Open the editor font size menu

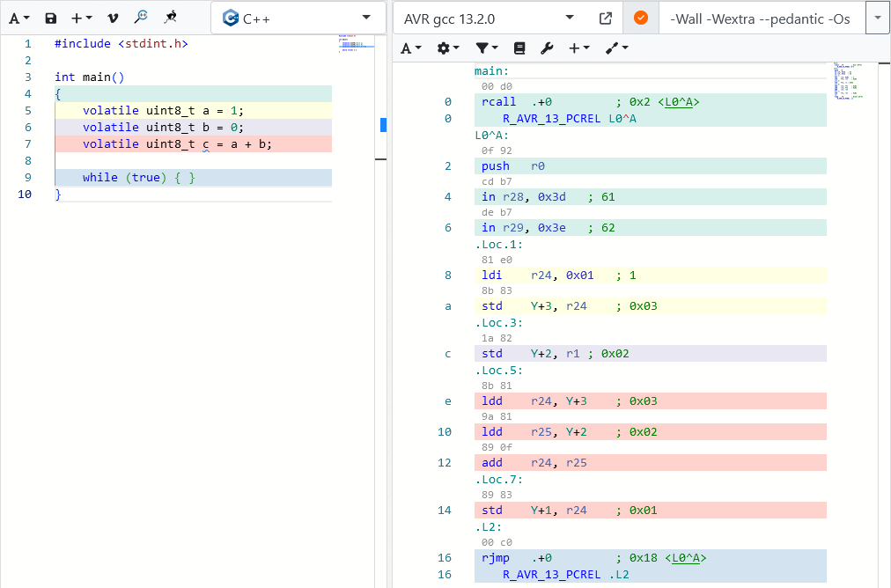coord(19,18)
